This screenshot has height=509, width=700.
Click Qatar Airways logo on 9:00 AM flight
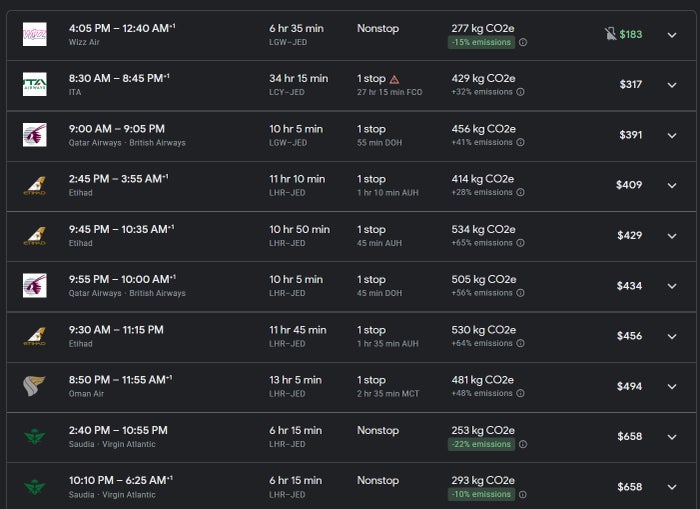[x=35, y=135]
